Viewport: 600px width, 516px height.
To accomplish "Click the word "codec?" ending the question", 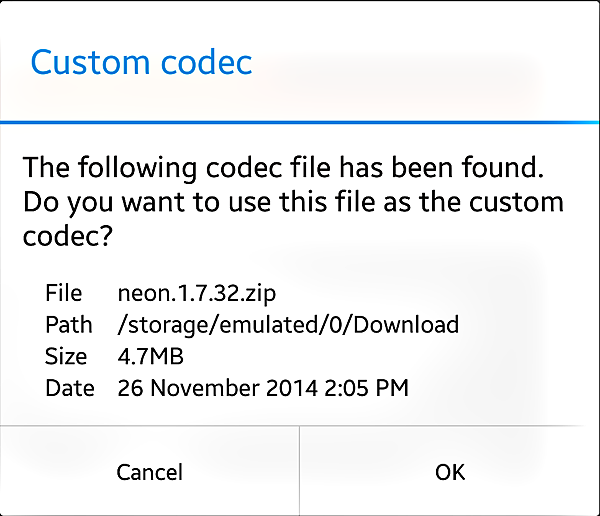I will (x=67, y=239).
